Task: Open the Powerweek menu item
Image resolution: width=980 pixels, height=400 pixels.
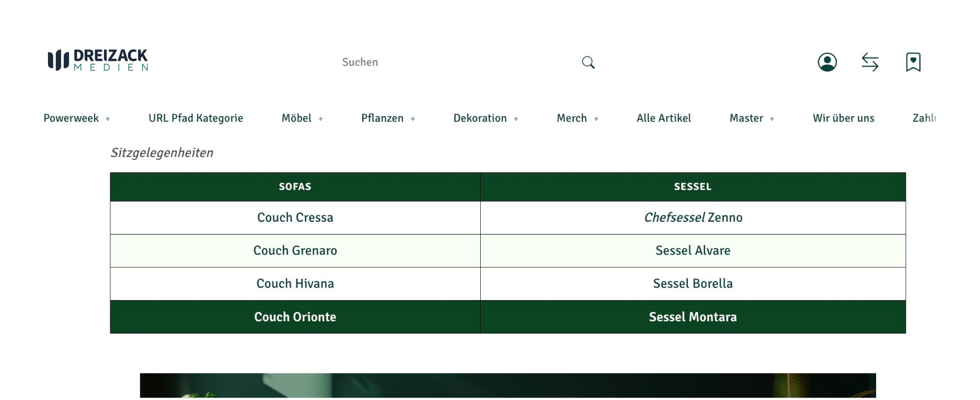Action: pyautogui.click(x=71, y=118)
